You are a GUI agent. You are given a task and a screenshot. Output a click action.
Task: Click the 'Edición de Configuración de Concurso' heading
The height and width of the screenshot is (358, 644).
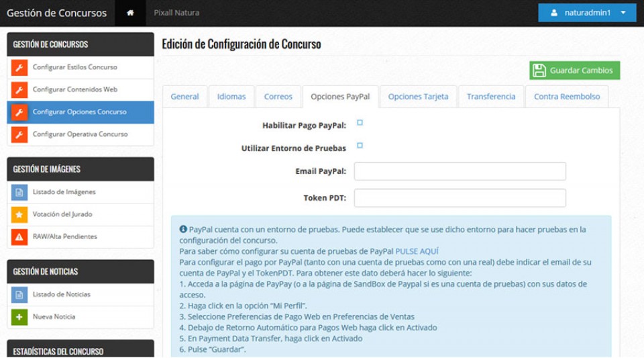click(x=241, y=44)
